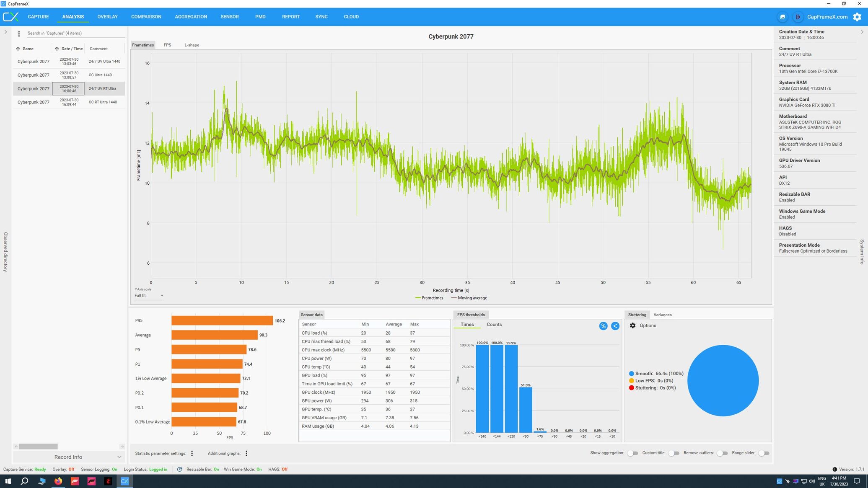Click the captures list horizontal scrollbar
The image size is (868, 488).
coord(38,447)
